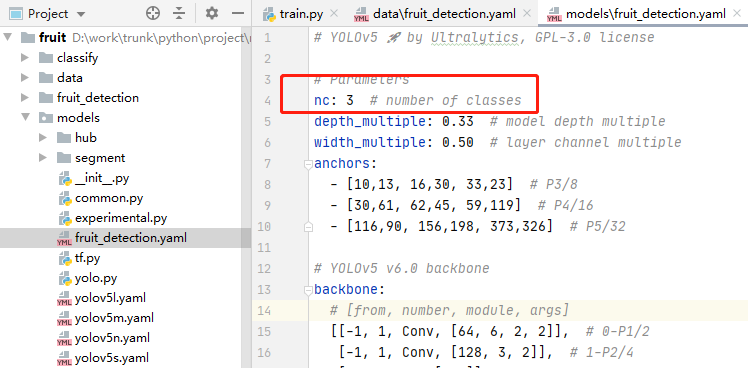748x368 pixels.
Task: Select yolov5n.yaml file
Action: [112, 338]
